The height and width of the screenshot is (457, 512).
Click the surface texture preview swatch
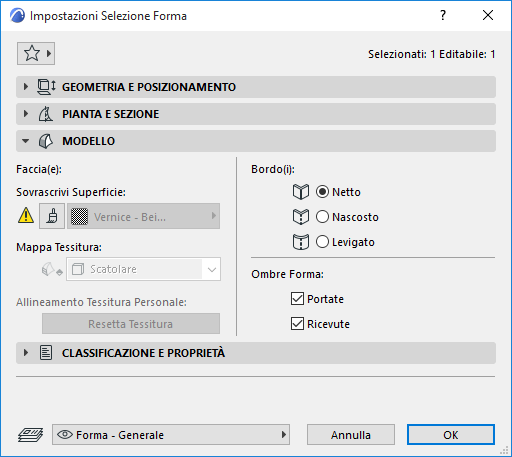pyautogui.click(x=79, y=216)
